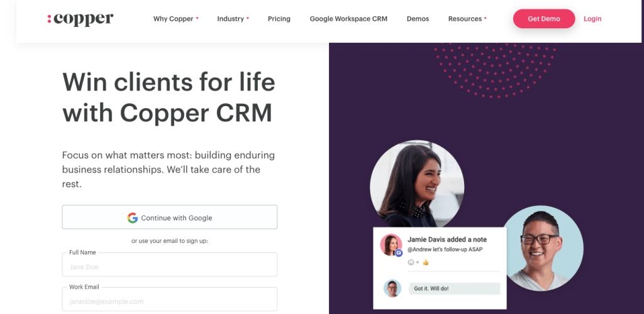Click the Google logo in Continue button

[132, 218]
